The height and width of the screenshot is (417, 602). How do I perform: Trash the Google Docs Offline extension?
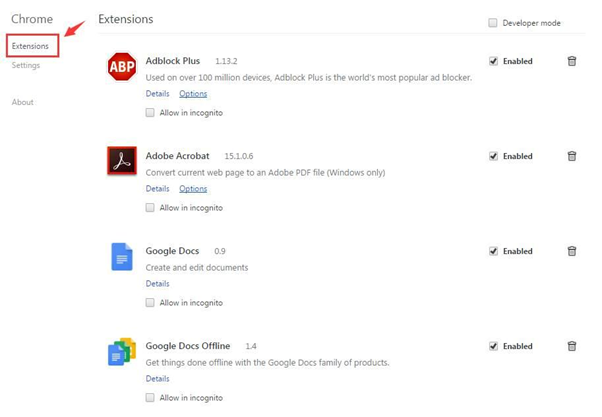572,346
